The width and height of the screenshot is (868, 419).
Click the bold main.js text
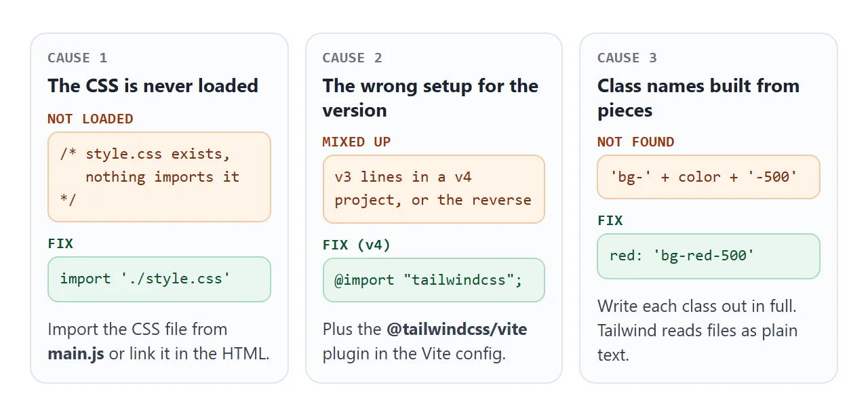[76, 354]
